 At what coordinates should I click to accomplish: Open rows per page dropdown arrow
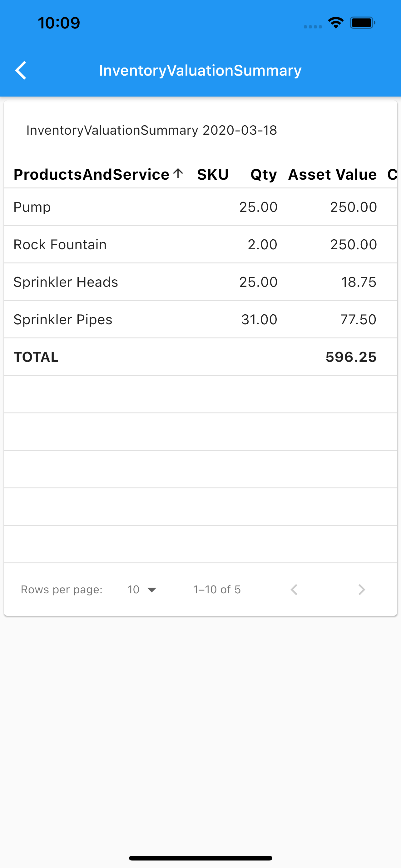tap(152, 590)
